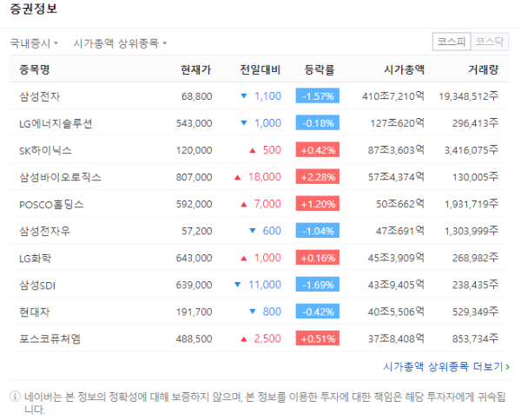Screen dimensions: 521x420
Task: Click the 87조3,603억 market cap
Action: 396,150
